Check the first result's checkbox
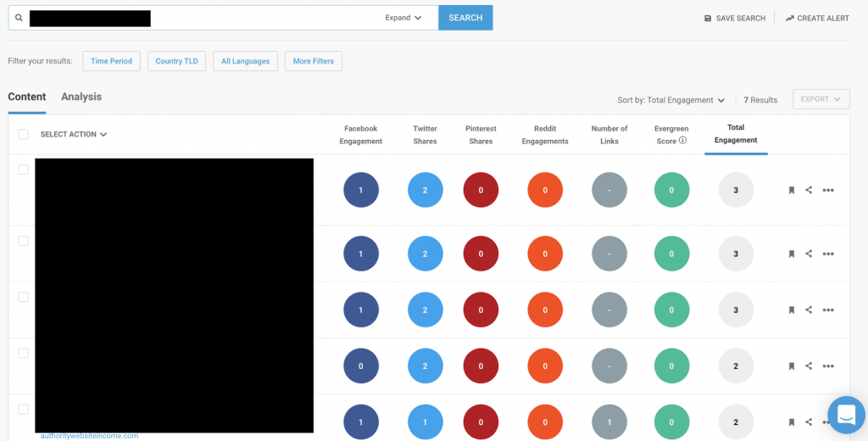This screenshot has width=868, height=441. pyautogui.click(x=23, y=170)
